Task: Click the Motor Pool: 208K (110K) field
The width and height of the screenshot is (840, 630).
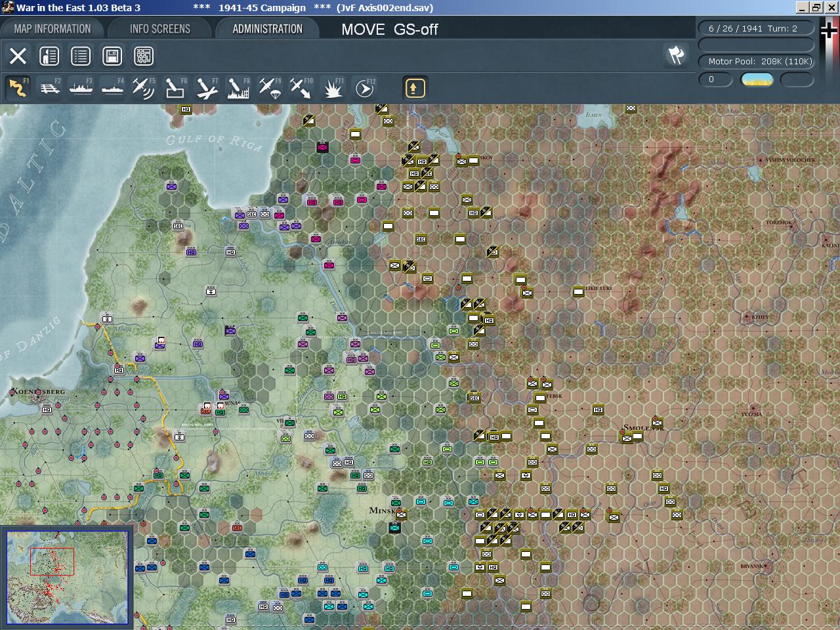Action: pos(757,61)
